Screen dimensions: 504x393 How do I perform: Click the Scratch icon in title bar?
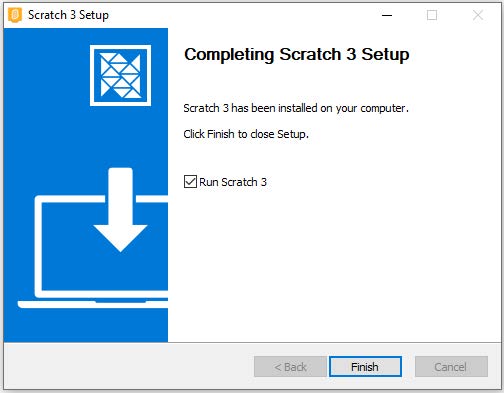coord(15,15)
